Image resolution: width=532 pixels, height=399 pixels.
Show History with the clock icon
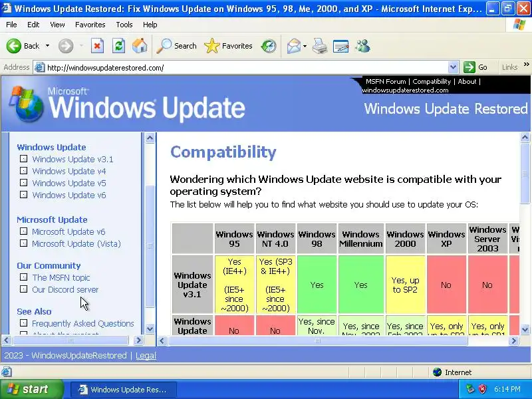pos(269,46)
